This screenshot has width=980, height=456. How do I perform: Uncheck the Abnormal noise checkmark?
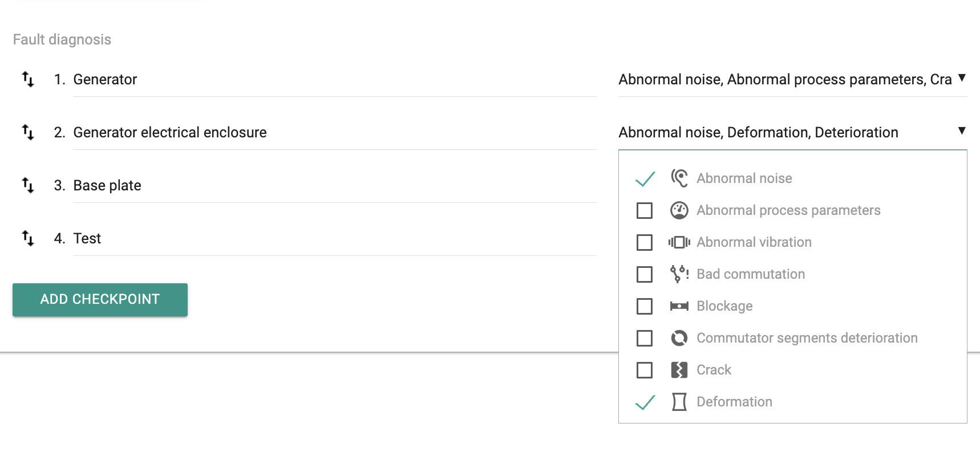pyautogui.click(x=645, y=179)
